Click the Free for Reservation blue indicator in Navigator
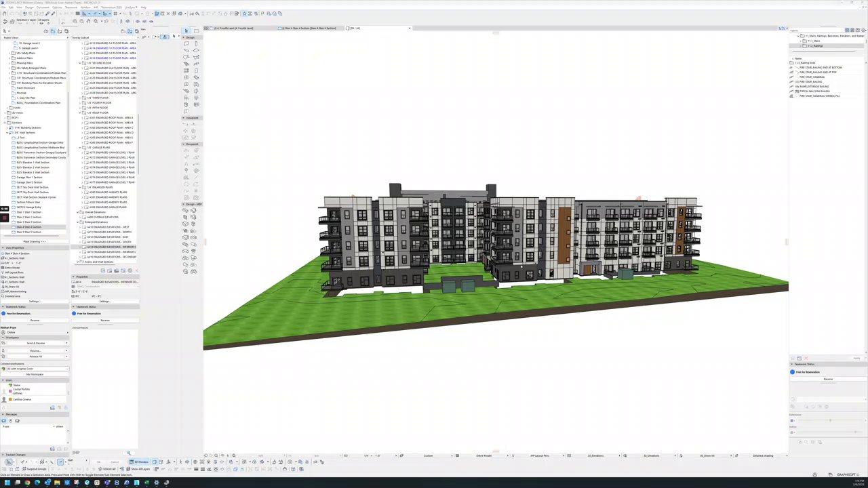This screenshot has width=868, height=488. 3,314
